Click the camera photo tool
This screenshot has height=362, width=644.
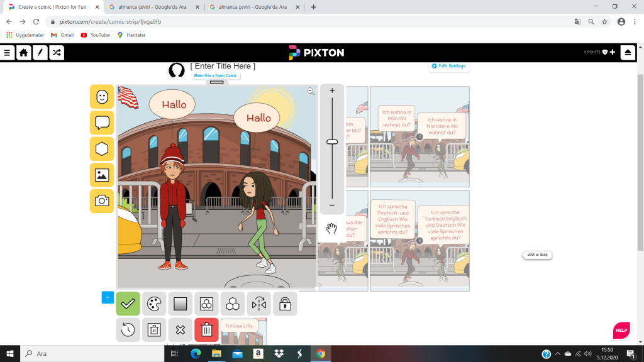click(102, 201)
